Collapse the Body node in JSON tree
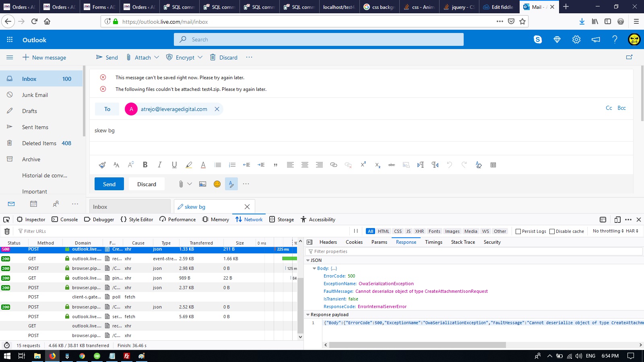 pos(314,268)
